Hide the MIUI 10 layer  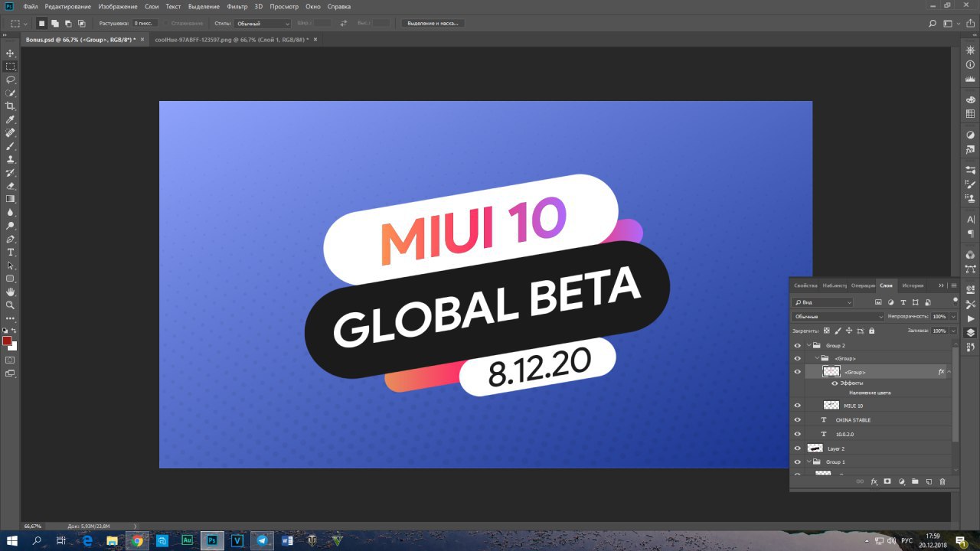pyautogui.click(x=797, y=406)
